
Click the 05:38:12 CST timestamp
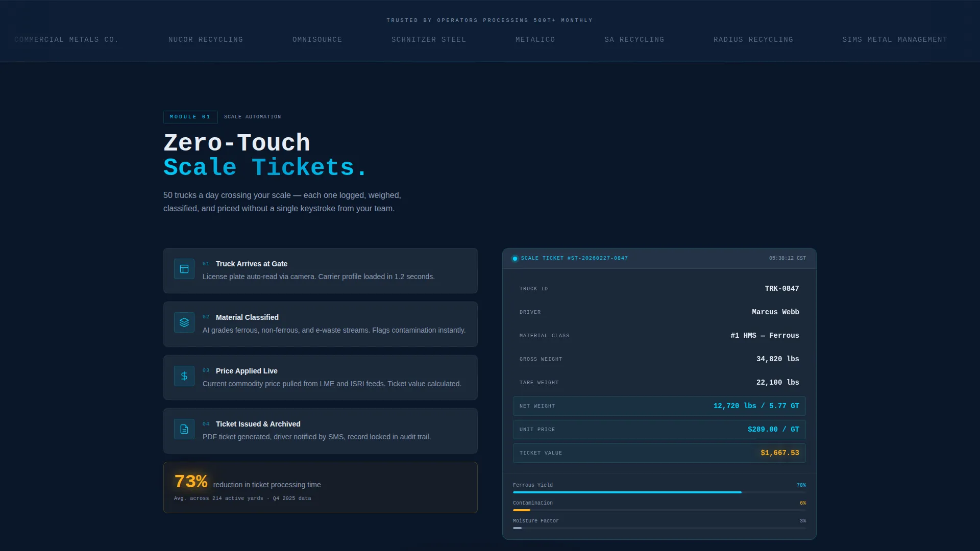[x=788, y=258]
